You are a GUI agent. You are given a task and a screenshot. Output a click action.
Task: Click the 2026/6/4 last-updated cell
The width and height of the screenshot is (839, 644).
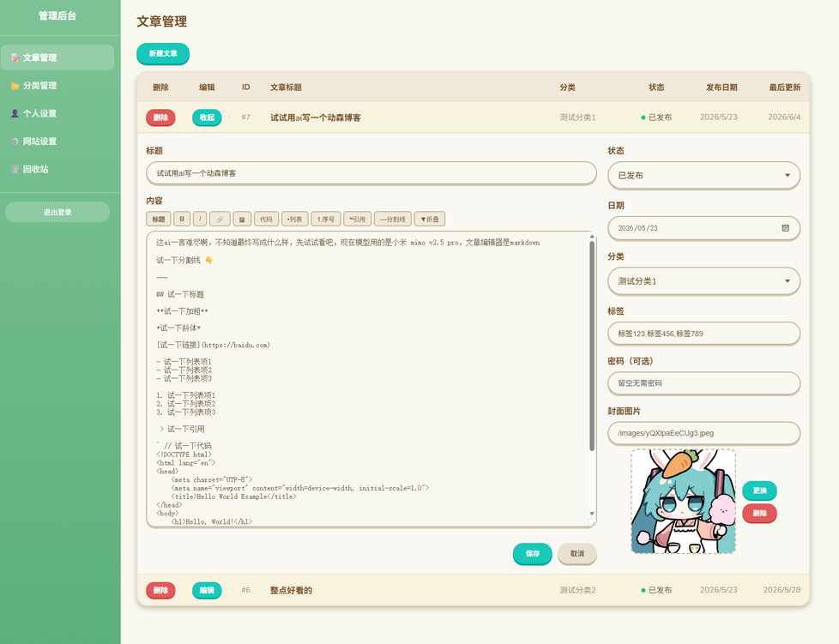point(784,117)
